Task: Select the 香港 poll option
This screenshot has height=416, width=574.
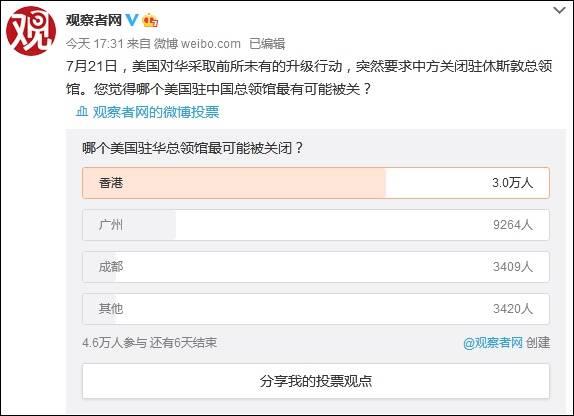Action: [x=316, y=183]
